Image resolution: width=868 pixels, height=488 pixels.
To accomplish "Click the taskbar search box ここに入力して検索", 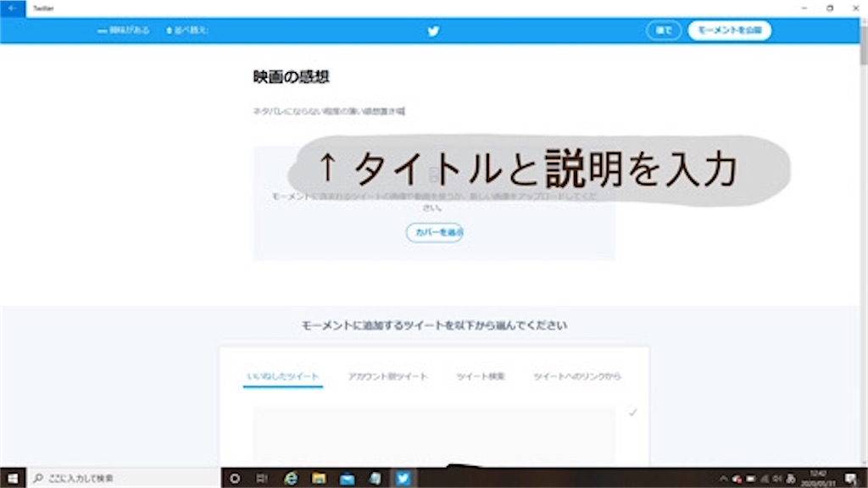I will point(123,478).
